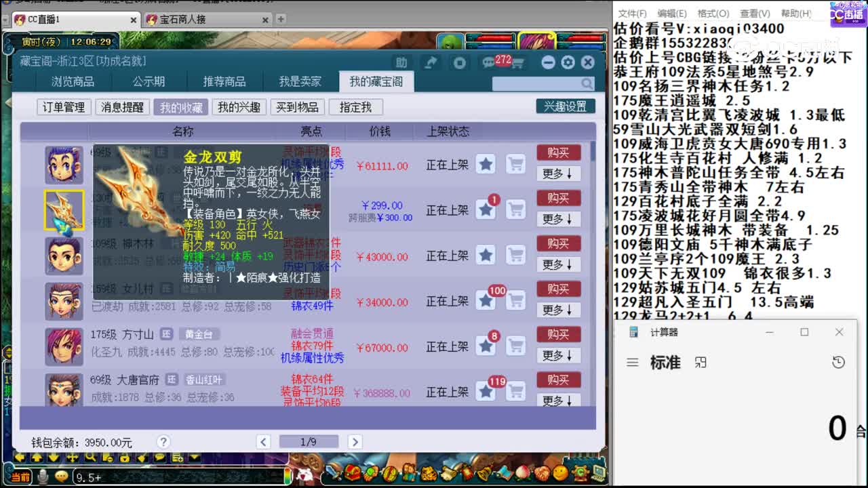This screenshot has width=868, height=488.
Task: Go to next page arrow
Action: [x=354, y=442]
